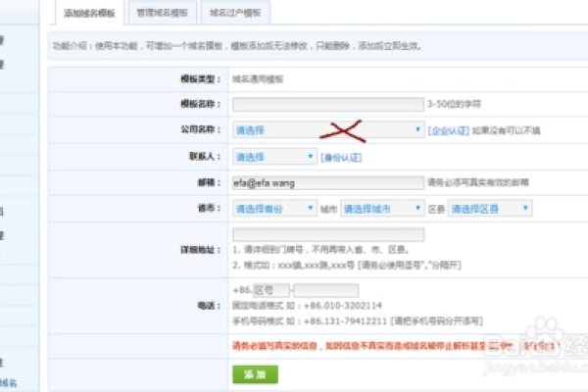Viewport: 588px width, 392px height.
Task: Switch to the 添加域名模板 tab
Action: pyautogui.click(x=89, y=13)
